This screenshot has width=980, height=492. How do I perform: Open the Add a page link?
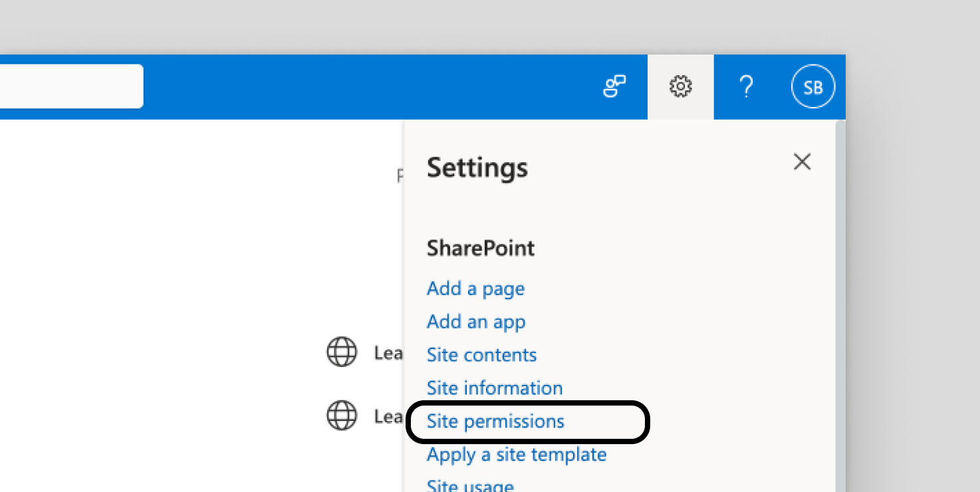click(475, 289)
